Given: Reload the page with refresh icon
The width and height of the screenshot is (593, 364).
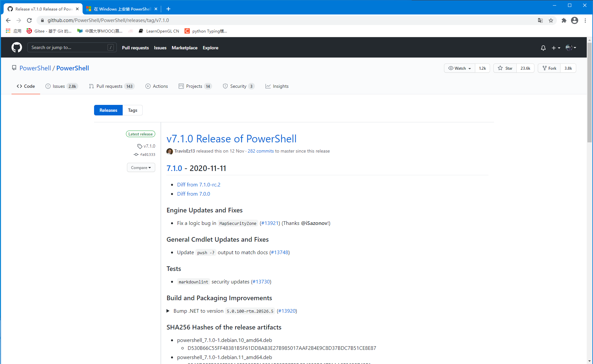Looking at the screenshot, I should tap(29, 20).
